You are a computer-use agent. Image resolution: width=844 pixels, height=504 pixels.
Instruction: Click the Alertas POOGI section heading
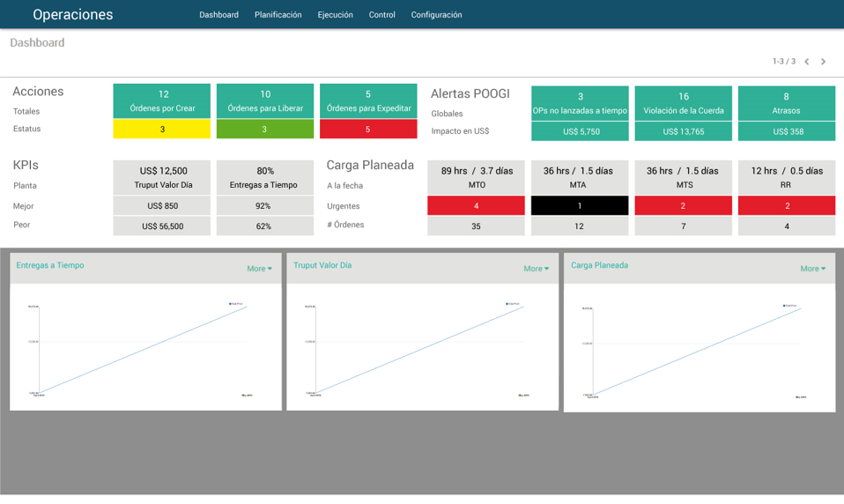click(x=470, y=93)
